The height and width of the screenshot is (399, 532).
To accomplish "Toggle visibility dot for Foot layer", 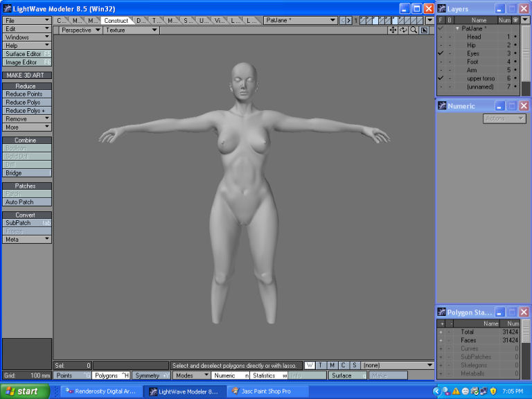I will coord(515,62).
